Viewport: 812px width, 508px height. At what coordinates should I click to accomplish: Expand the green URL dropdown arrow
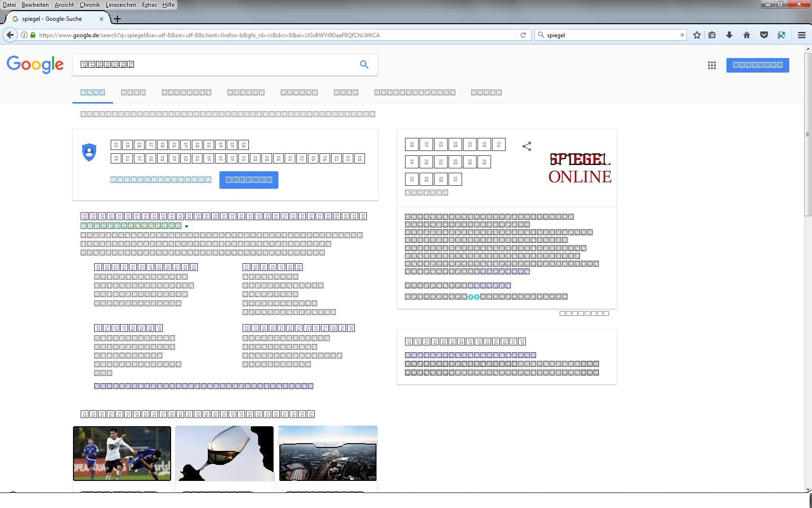(x=187, y=226)
